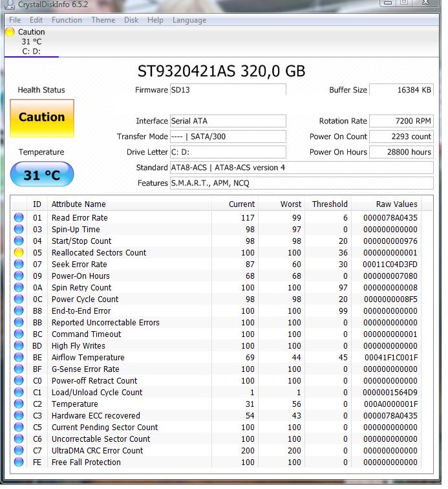Click blue status icon for Uncorrectable Sector Count
This screenshot has height=489, width=448.
(x=19, y=439)
